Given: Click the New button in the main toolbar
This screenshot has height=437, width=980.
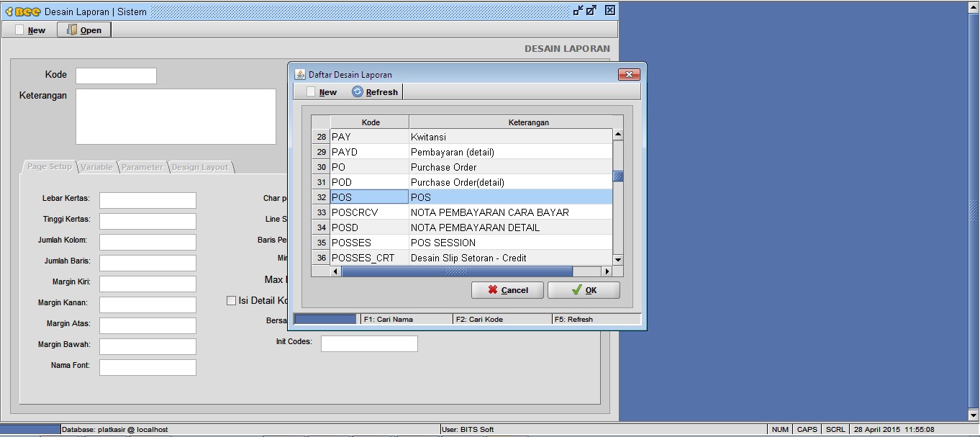Looking at the screenshot, I should point(30,30).
